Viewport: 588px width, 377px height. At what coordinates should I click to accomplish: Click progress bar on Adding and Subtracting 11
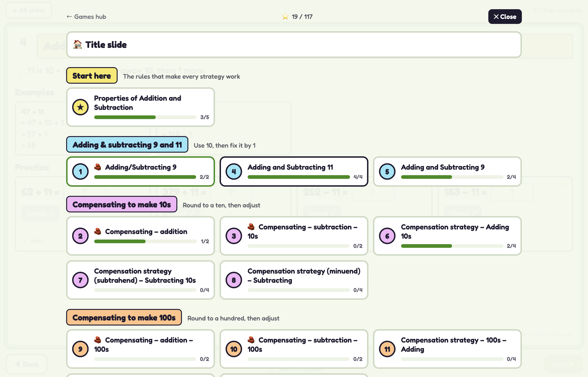pos(299,177)
